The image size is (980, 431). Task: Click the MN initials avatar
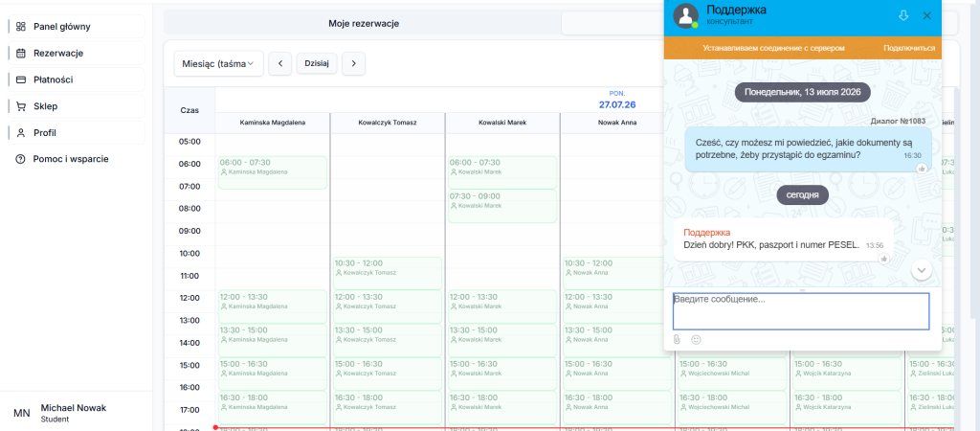22,413
